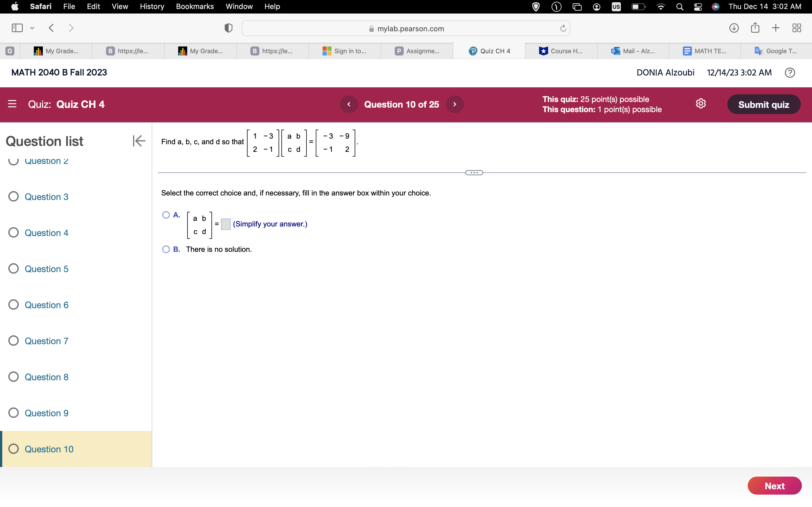Screen dimensions: 812x507
Task: Select radio button B for no solution
Action: 166,249
